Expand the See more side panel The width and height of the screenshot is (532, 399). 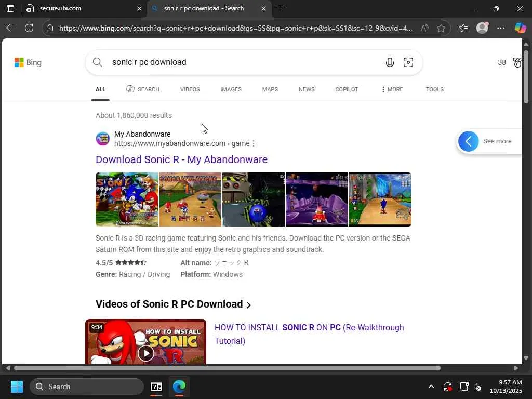pos(489,141)
